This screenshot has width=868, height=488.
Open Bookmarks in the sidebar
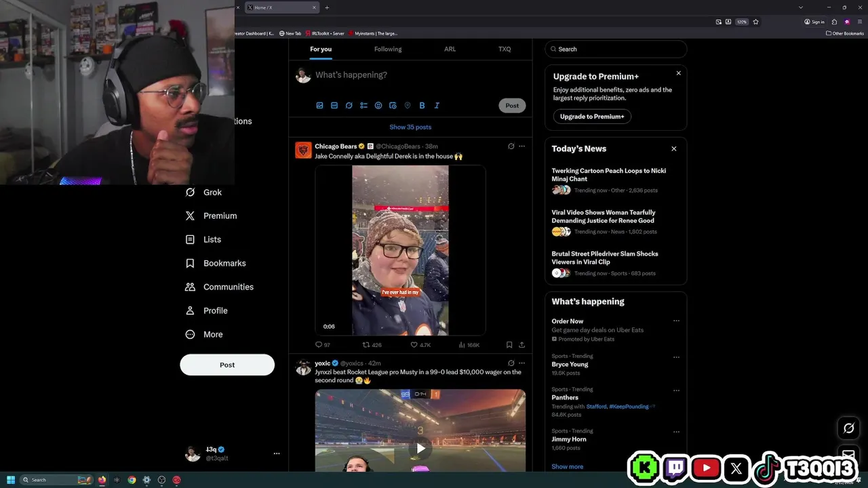(x=216, y=264)
